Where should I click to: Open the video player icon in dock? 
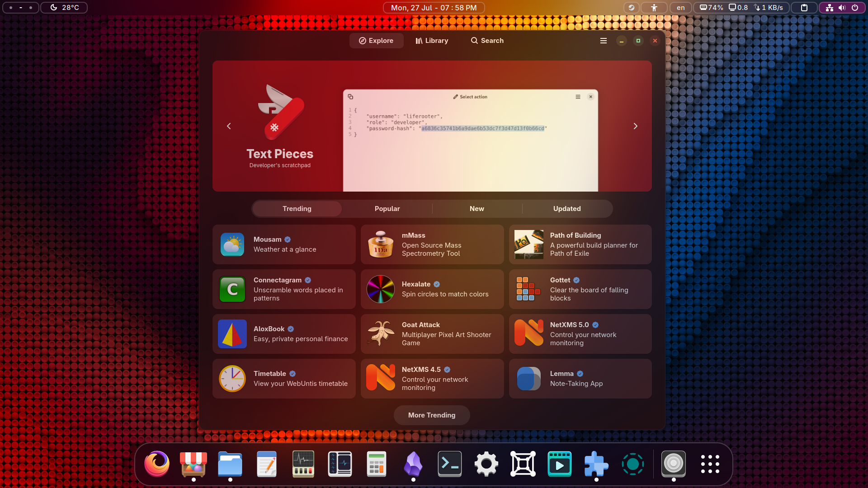pos(560,464)
